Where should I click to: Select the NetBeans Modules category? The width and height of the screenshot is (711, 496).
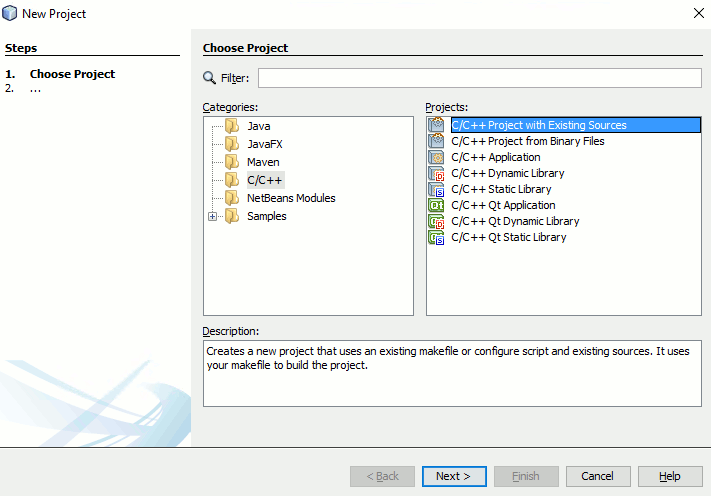[x=291, y=198]
